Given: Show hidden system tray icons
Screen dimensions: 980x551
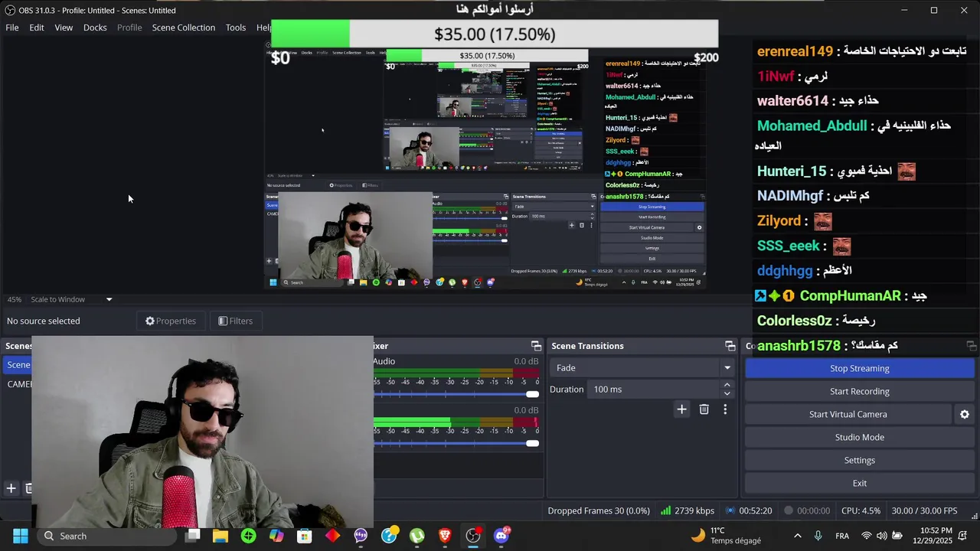Looking at the screenshot, I should [x=797, y=536].
